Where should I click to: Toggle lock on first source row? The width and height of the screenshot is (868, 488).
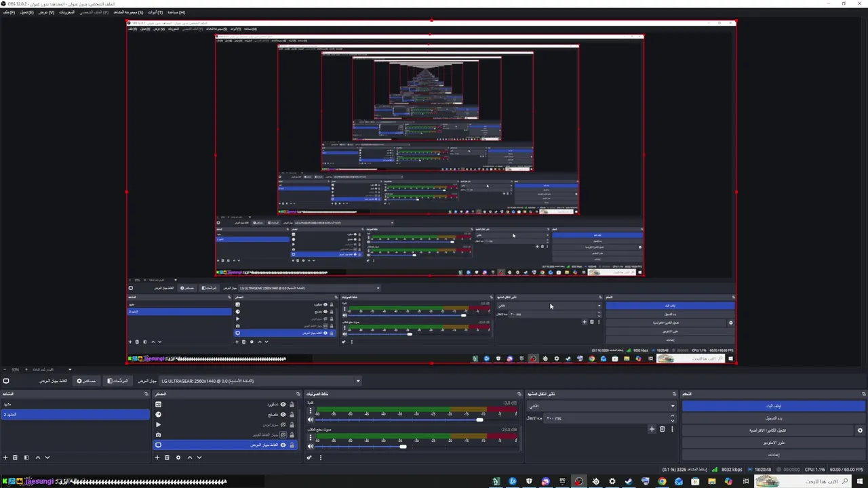(292, 405)
